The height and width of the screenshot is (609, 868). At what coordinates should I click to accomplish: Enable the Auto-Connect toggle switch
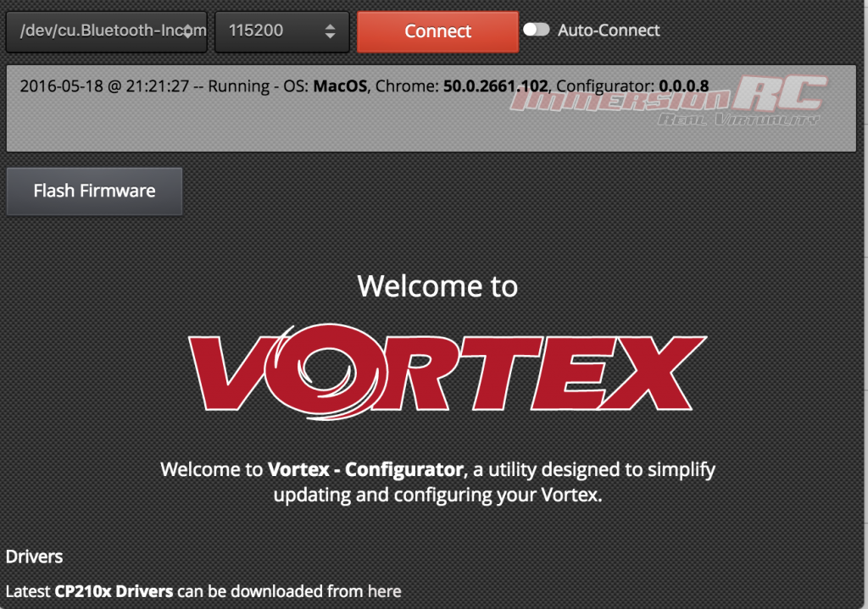point(537,28)
